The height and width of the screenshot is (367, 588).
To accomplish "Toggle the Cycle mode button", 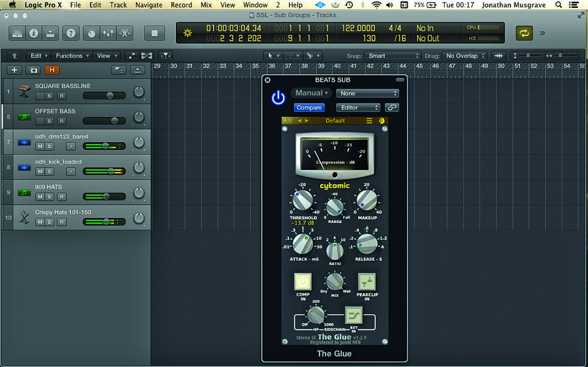I will pos(524,33).
